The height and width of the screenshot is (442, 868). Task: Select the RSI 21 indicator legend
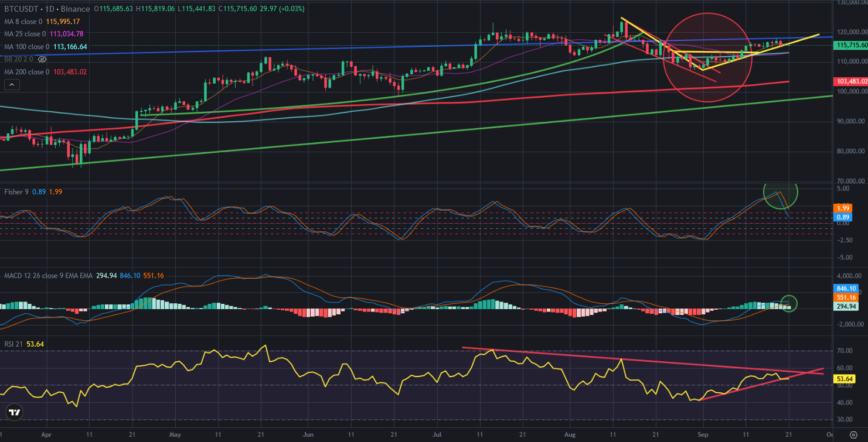13,344
